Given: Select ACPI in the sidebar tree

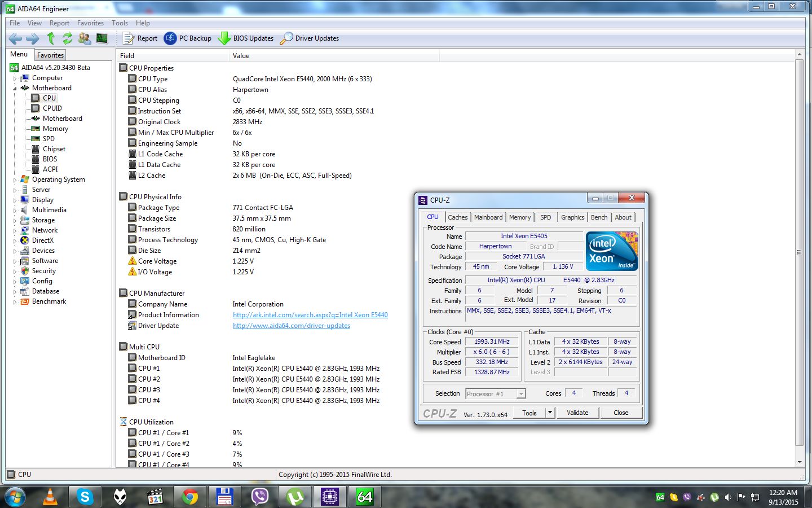Looking at the screenshot, I should pyautogui.click(x=50, y=169).
